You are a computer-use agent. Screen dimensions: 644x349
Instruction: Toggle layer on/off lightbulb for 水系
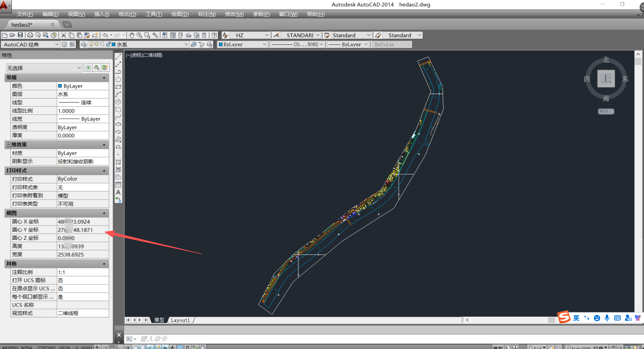[91, 44]
